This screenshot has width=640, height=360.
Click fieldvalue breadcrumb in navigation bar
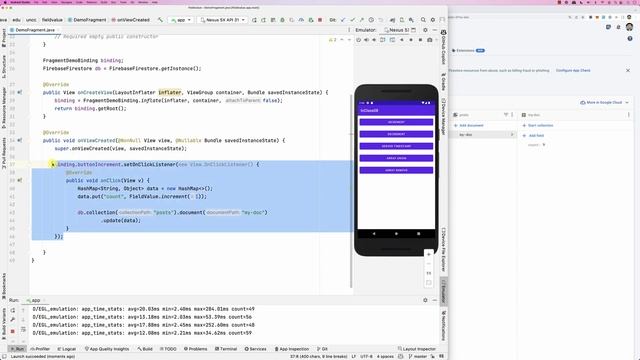click(x=52, y=20)
